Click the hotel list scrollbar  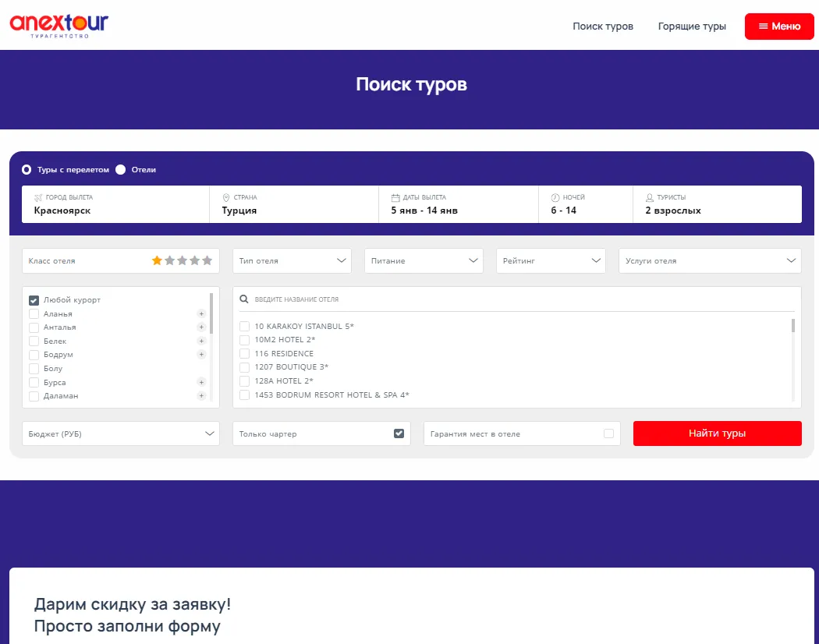coord(793,325)
